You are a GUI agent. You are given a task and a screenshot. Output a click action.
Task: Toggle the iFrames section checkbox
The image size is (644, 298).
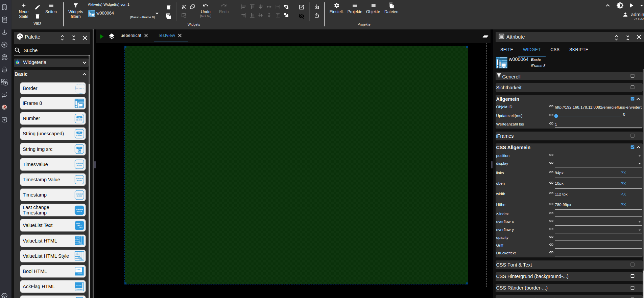click(633, 136)
